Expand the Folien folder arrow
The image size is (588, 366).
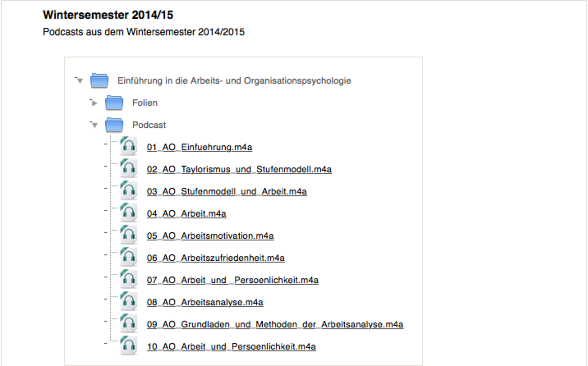point(94,103)
